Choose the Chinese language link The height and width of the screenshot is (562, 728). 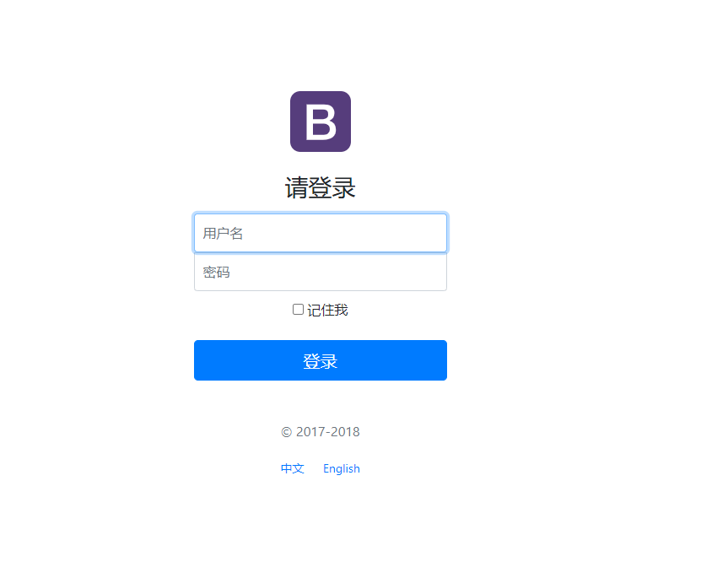(293, 468)
